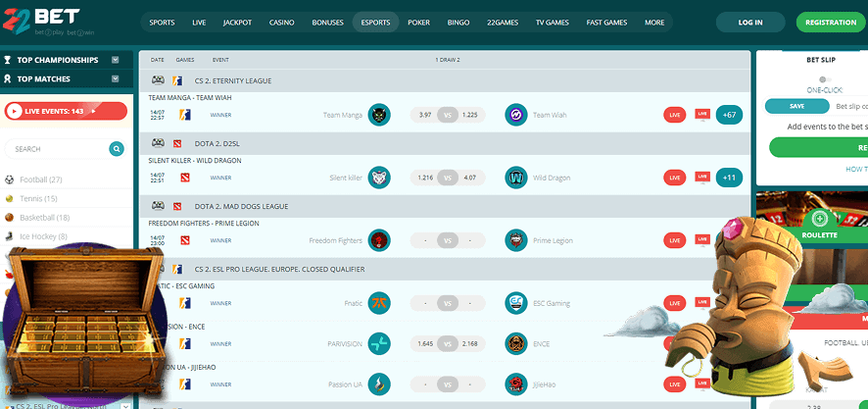The image size is (868, 409).
Task: Click gamepad icon beside CS 2. Eternity League
Action: click(158, 80)
